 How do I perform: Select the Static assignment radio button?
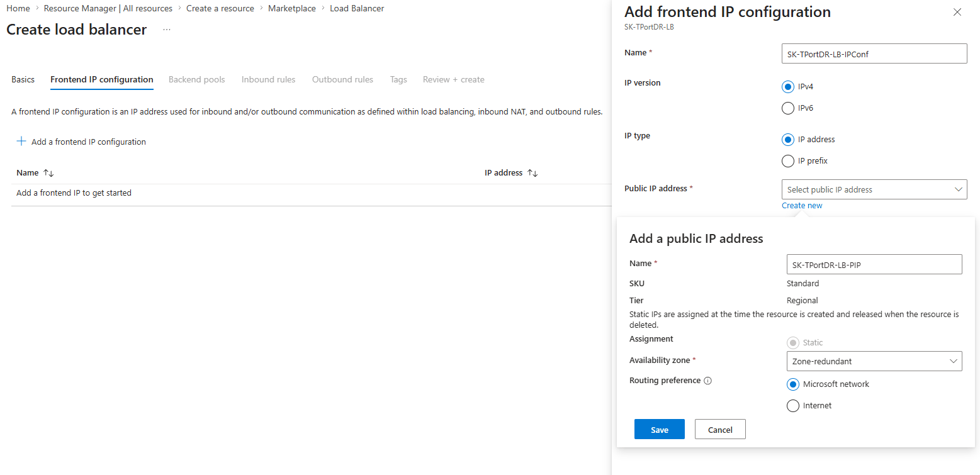pyautogui.click(x=793, y=343)
